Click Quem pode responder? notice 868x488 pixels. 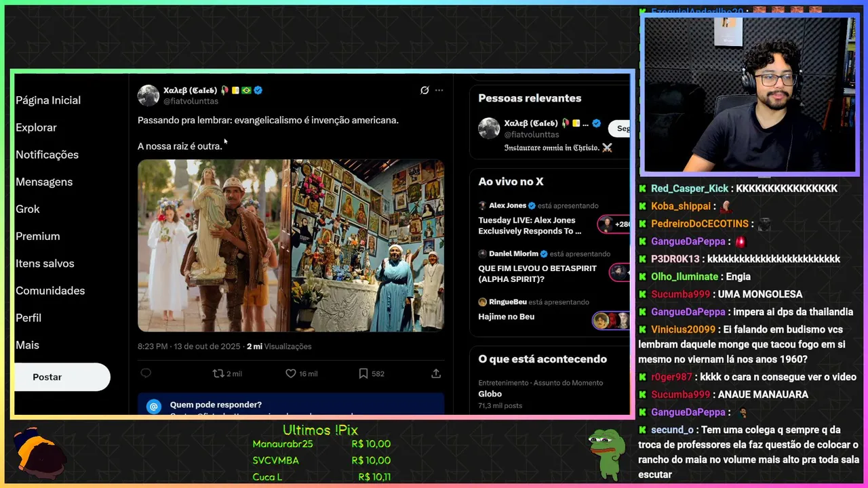point(216,405)
